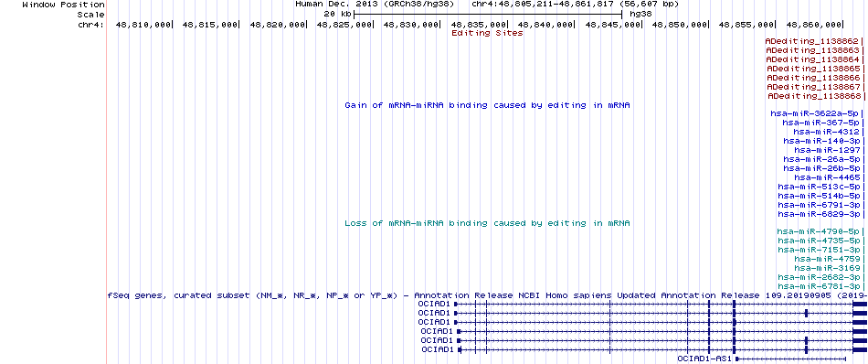Viewport: 868px width, 364px height.
Task: Select the hsa-miR-26b-5p item
Action: pyautogui.click(x=821, y=168)
